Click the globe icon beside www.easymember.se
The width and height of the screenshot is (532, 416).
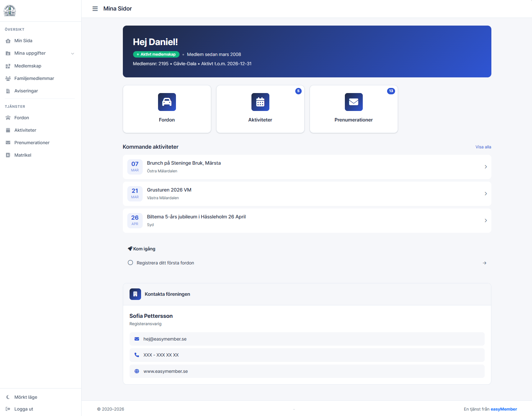[137, 371]
